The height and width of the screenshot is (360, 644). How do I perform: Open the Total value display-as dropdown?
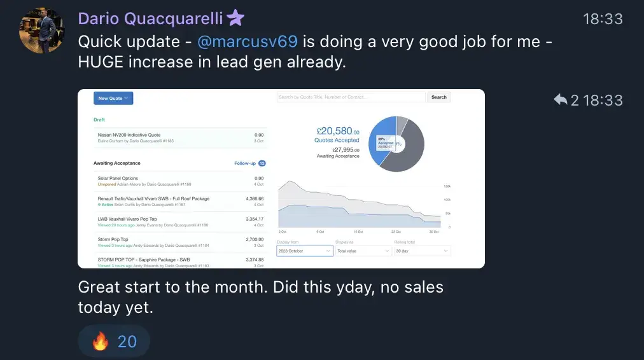[363, 251]
